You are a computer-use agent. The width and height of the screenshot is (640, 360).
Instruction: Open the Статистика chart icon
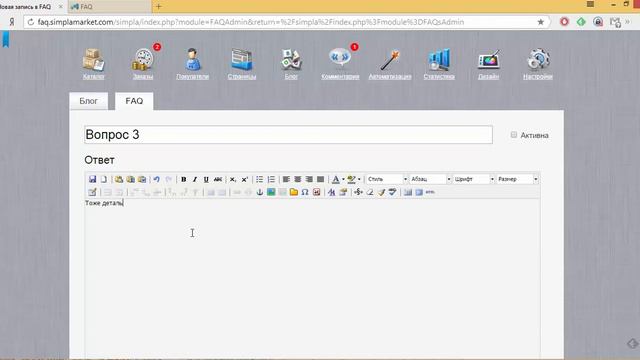click(x=439, y=60)
